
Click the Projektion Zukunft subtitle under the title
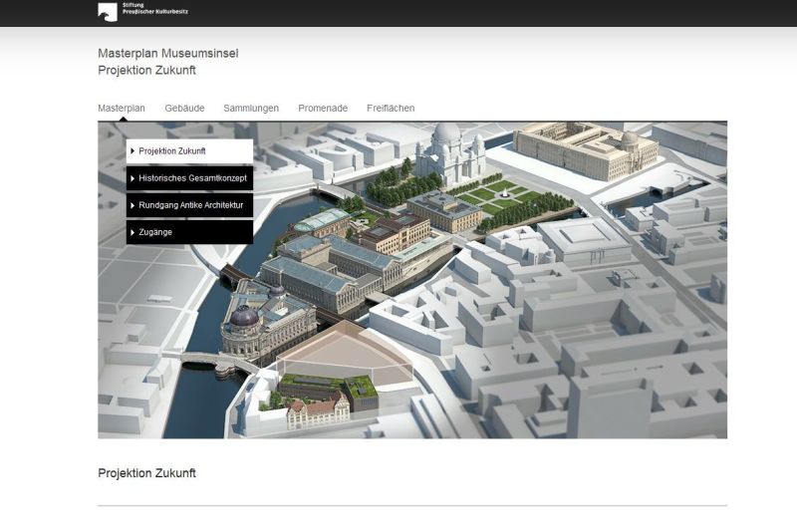[146, 70]
